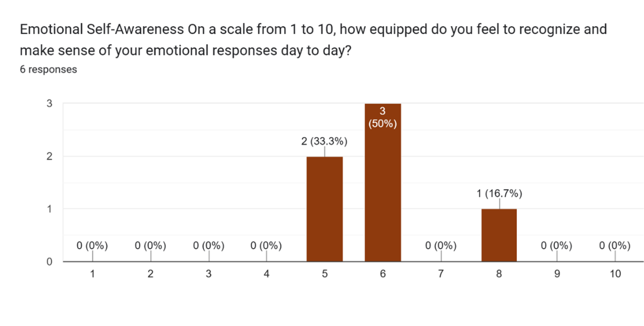The height and width of the screenshot is (326, 644).
Task: Click y-axis value 1
Action: click(x=49, y=209)
